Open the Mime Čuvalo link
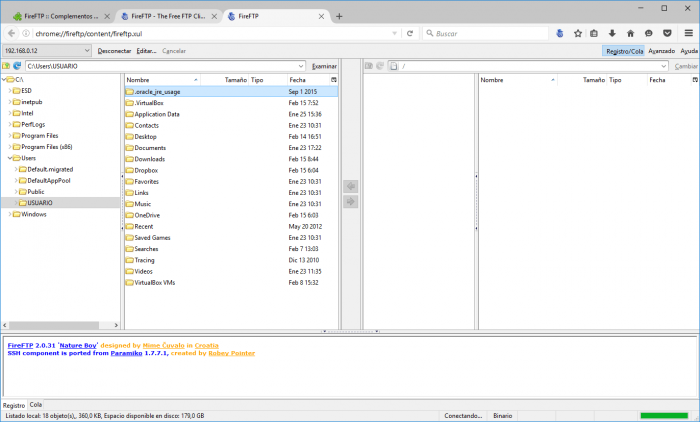This screenshot has width=700, height=422. pos(163,346)
